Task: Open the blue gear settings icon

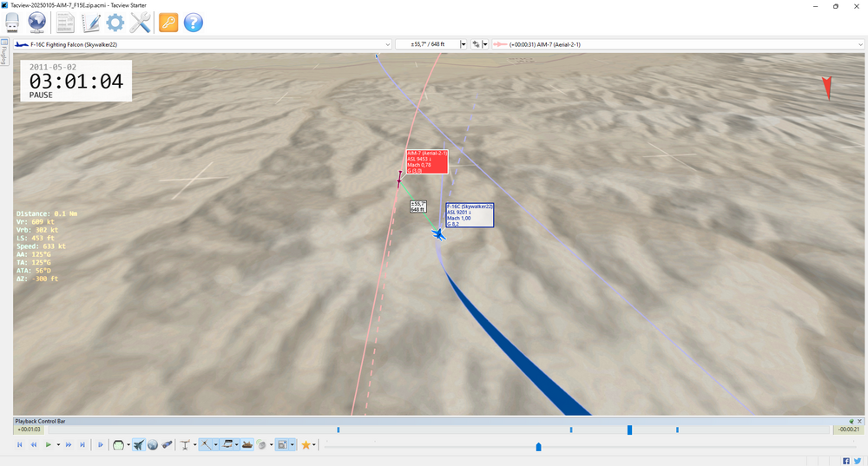Action: 115,23
